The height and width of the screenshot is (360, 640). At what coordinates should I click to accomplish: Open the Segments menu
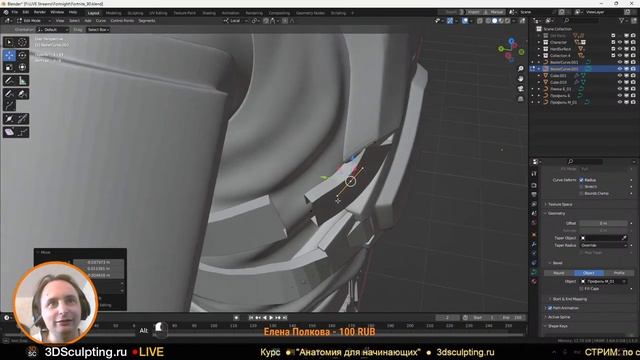click(x=147, y=20)
